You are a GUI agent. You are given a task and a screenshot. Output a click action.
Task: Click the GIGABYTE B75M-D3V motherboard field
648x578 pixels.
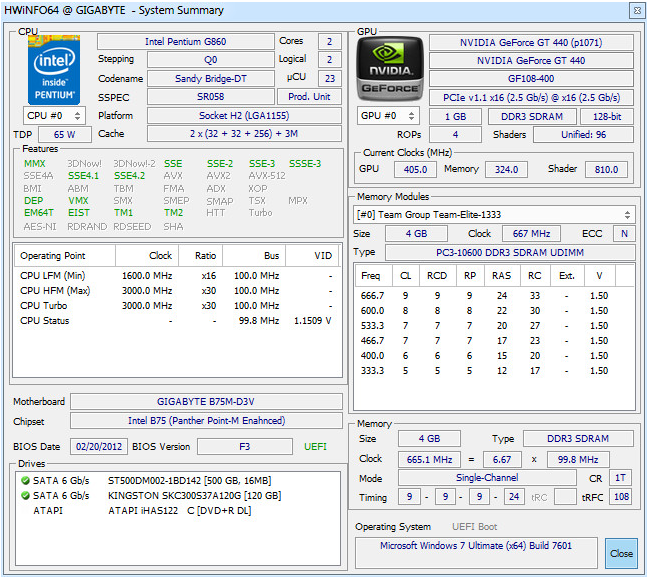point(206,402)
